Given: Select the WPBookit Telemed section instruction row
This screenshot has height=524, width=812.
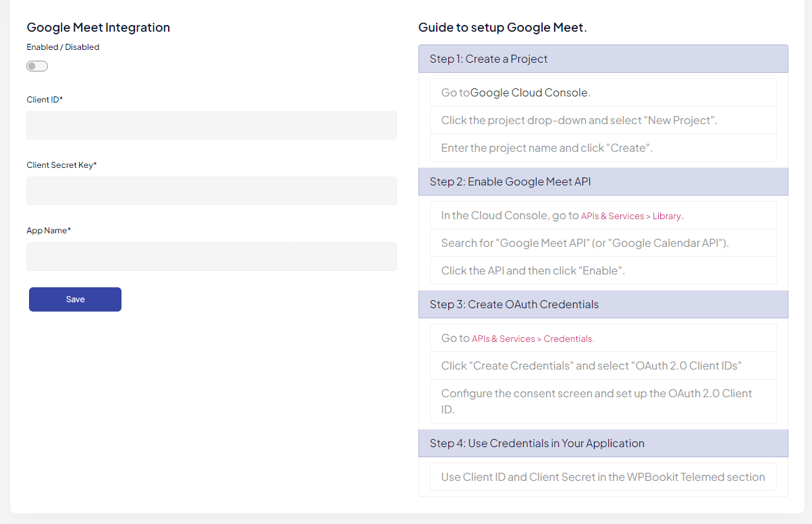Looking at the screenshot, I should (x=603, y=477).
